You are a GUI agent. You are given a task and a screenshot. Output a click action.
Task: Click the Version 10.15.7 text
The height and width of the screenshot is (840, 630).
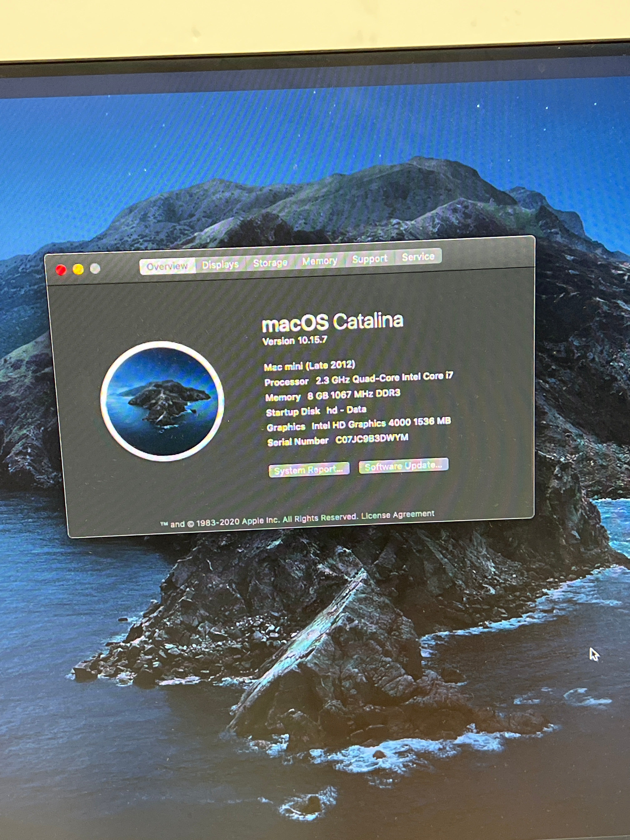pos(295,340)
